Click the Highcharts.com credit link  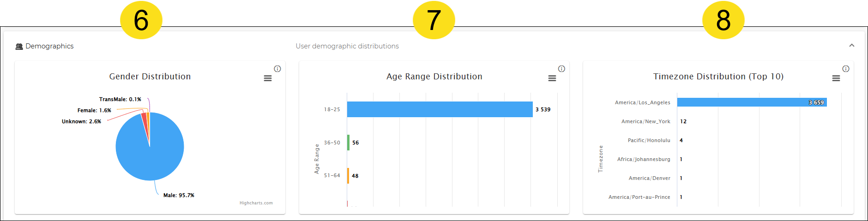tap(256, 203)
